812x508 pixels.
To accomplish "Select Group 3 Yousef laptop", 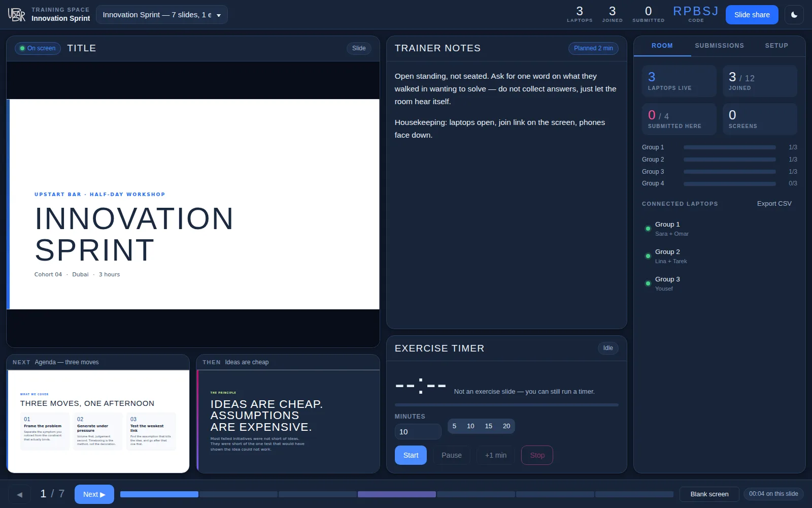I will tap(719, 283).
